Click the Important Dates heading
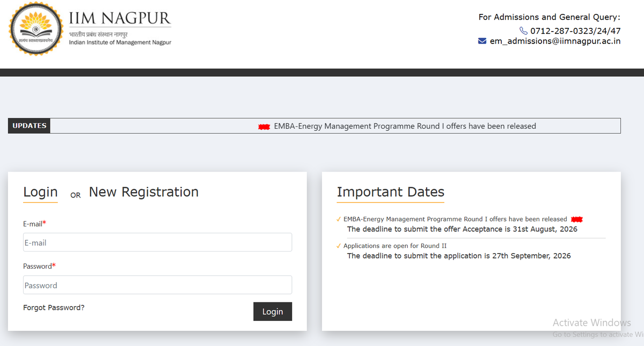Screen dimensions: 644x346 tap(391, 192)
